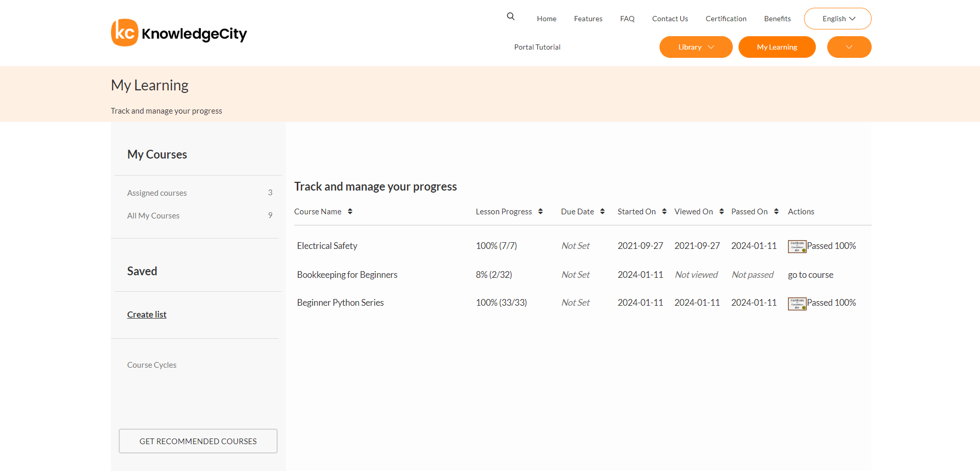This screenshot has height=471, width=980.
Task: Open the search icon
Action: tap(510, 16)
